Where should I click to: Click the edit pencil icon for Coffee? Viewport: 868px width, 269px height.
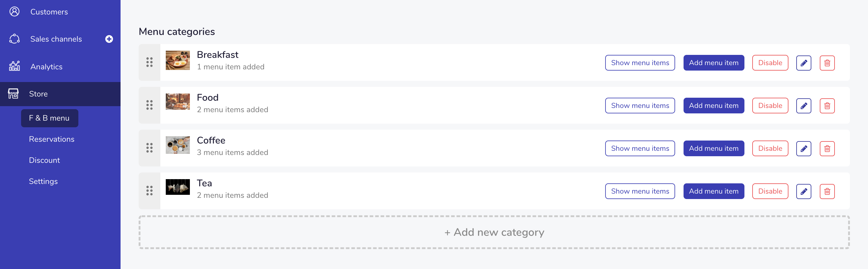point(803,149)
